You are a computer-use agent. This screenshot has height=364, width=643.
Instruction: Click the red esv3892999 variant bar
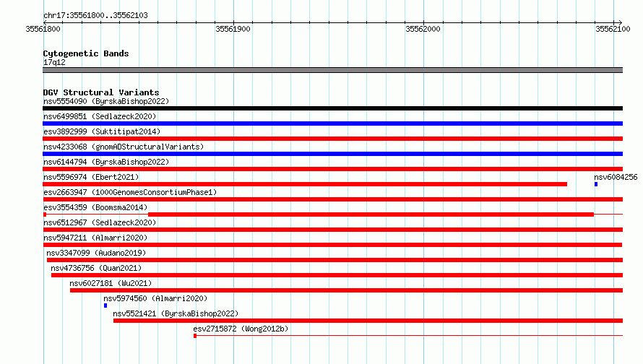332,139
